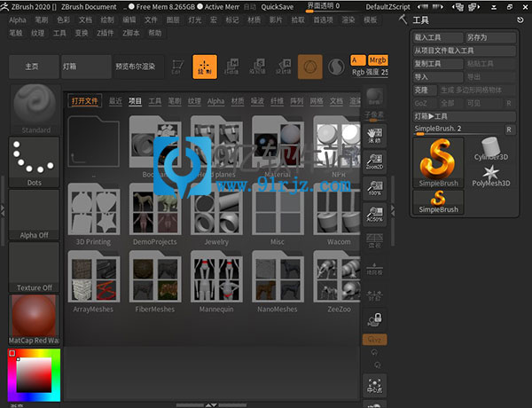Expand the 灯箱▶工具 lightbox tools list

point(464,116)
